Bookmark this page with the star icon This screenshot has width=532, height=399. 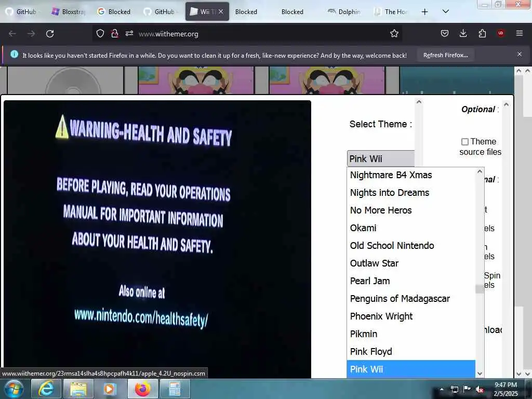point(394,33)
